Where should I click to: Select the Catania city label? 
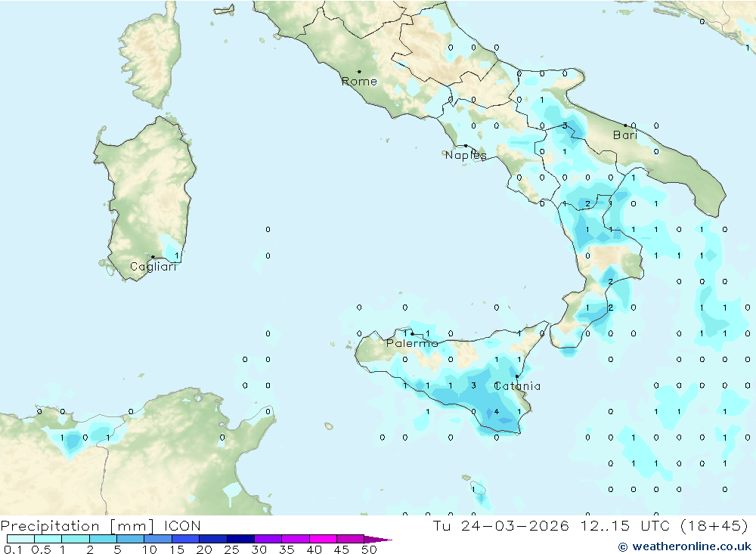click(517, 386)
